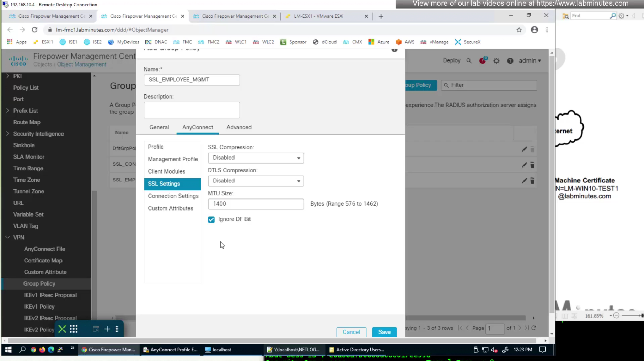Click delete trash icon for SSL_CON row
The width and height of the screenshot is (644, 361).
[x=532, y=165]
